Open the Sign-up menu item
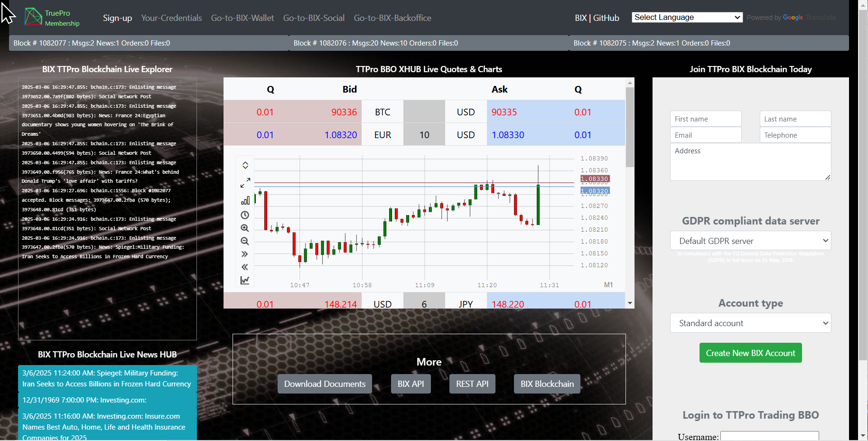Screen dimensions: 868x441 pyautogui.click(x=117, y=18)
